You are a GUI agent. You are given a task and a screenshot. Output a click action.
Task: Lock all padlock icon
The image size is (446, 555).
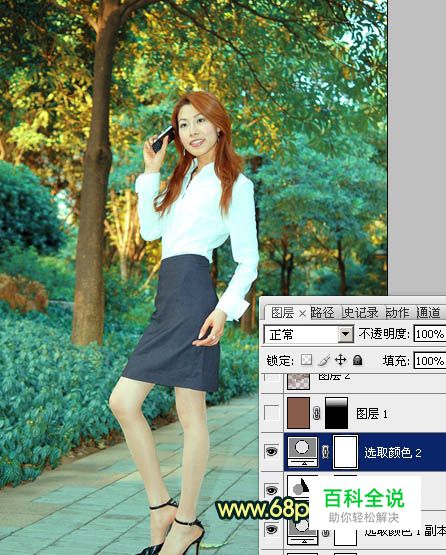[358, 360]
